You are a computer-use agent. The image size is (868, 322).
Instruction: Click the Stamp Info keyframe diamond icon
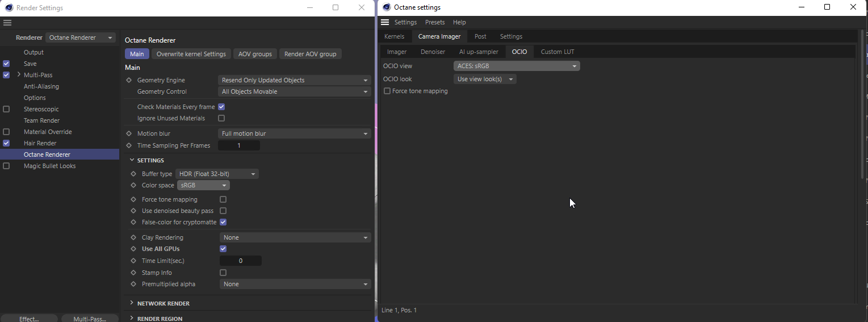133,273
